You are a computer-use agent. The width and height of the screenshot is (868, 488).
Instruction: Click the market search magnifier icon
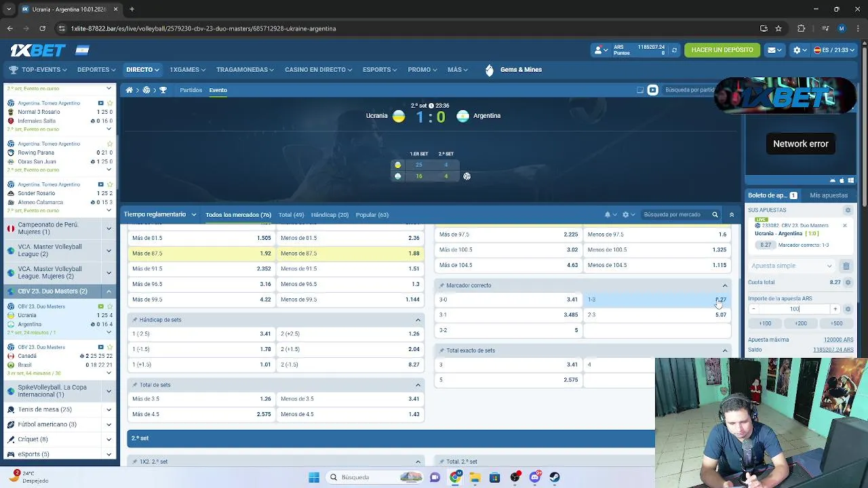[715, 215]
